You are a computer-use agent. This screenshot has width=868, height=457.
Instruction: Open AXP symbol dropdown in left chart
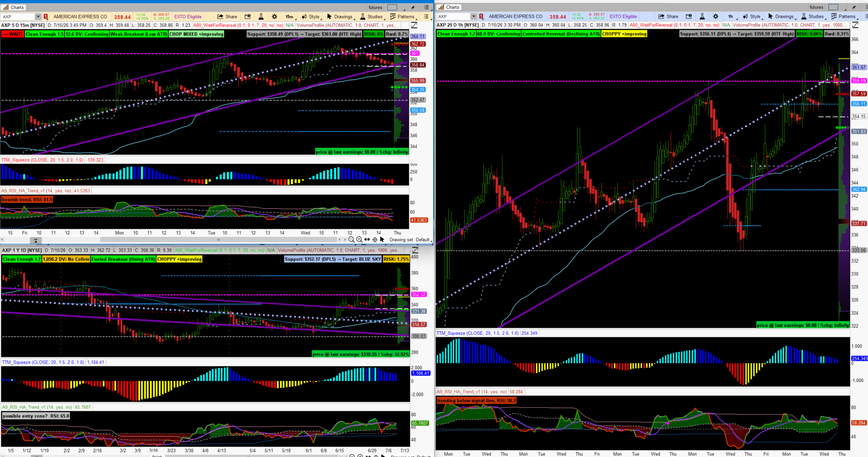[x=38, y=16]
